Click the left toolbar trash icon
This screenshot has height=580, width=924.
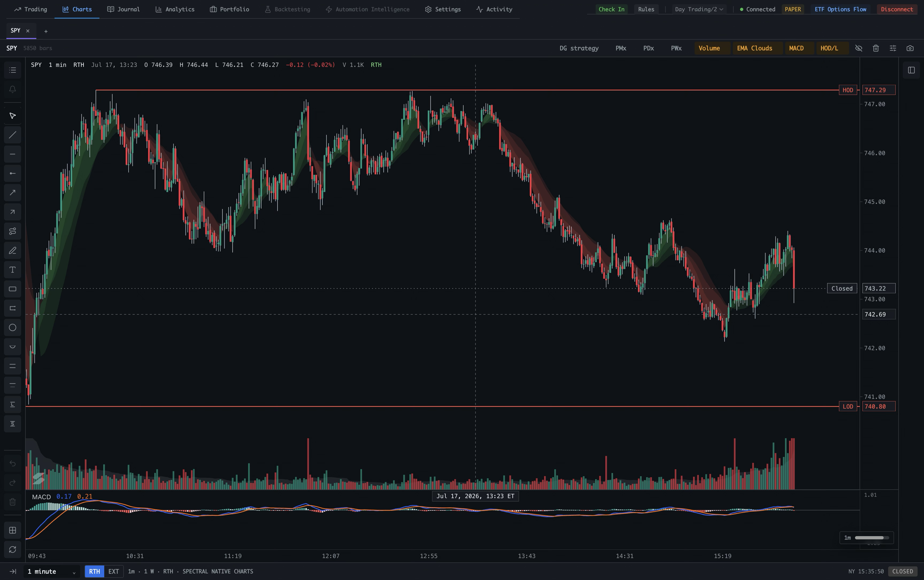[12, 502]
